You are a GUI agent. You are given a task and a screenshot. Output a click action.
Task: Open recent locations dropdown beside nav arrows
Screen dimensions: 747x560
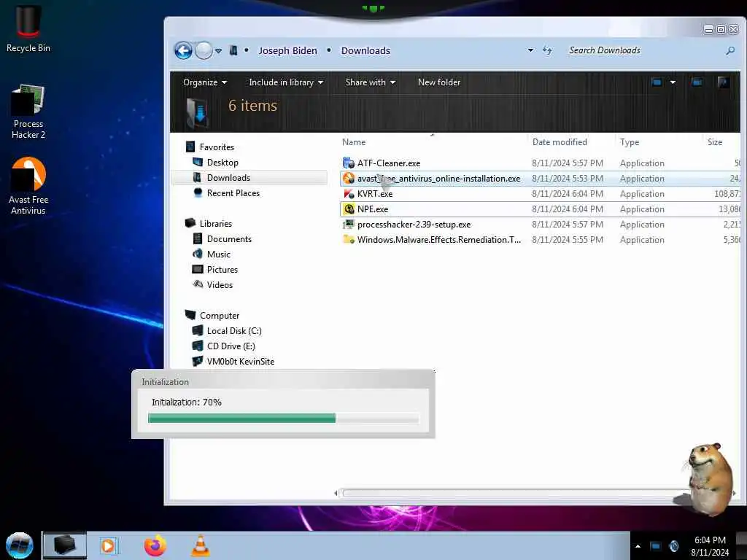(x=218, y=50)
